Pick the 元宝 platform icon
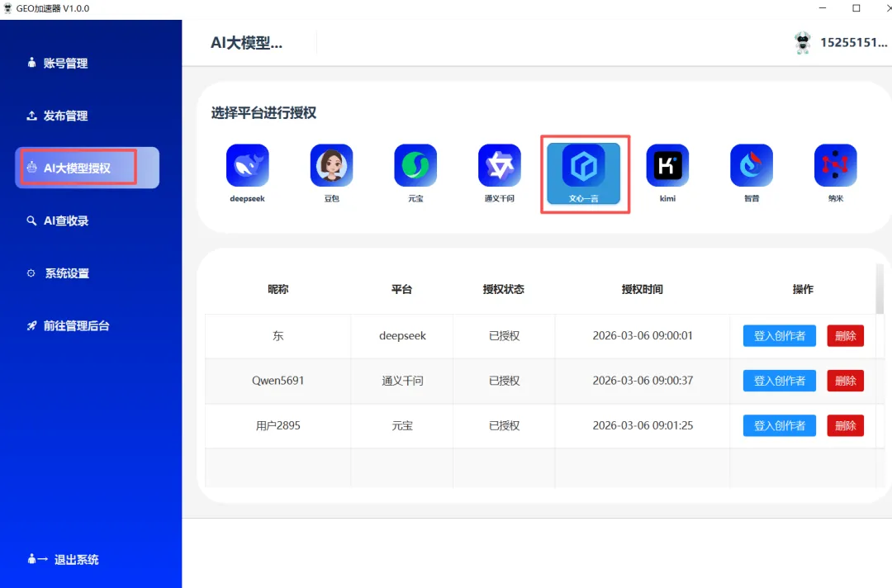892x588 pixels. tap(415, 165)
